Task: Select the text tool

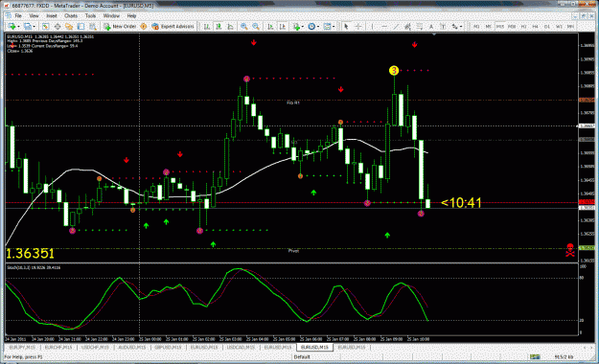Action: tap(431, 27)
